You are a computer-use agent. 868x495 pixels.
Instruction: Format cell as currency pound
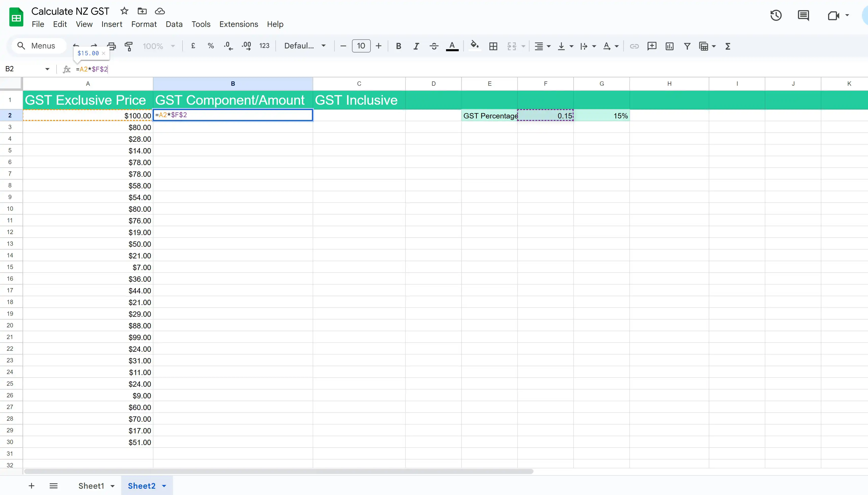pos(193,46)
